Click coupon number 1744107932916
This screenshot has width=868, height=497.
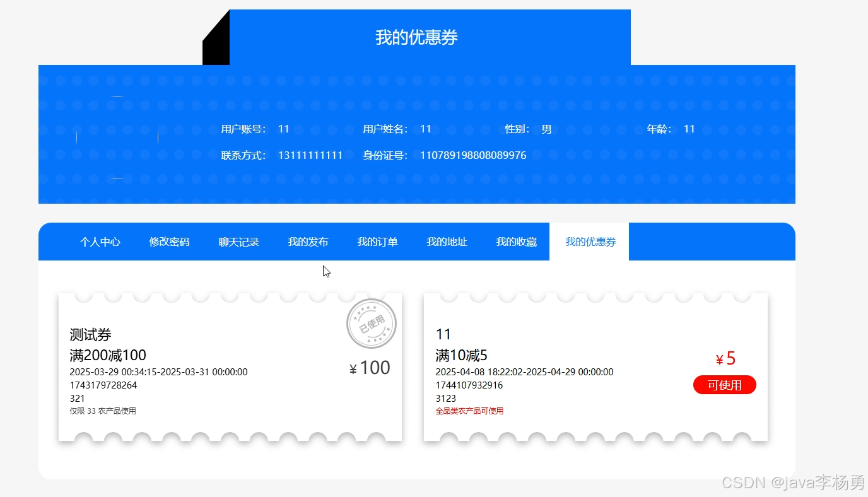point(469,385)
